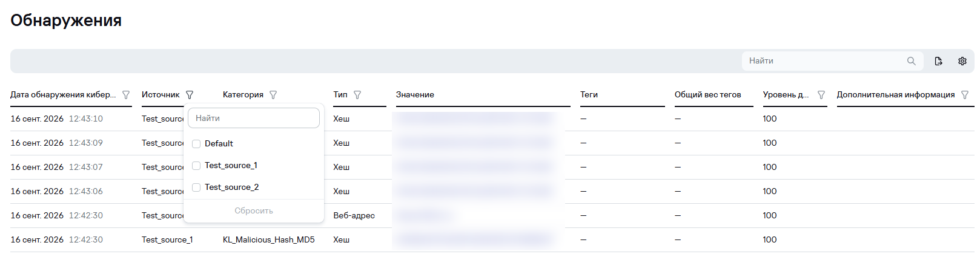Click the Веб-адрес type cell

354,216
